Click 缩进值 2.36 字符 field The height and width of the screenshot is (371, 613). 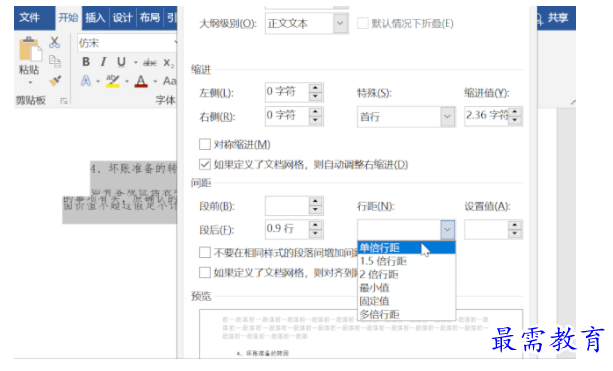(487, 116)
